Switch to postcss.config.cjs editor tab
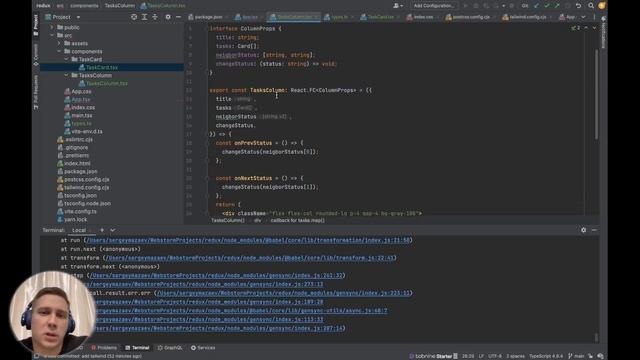640x360 pixels. tap(470, 17)
